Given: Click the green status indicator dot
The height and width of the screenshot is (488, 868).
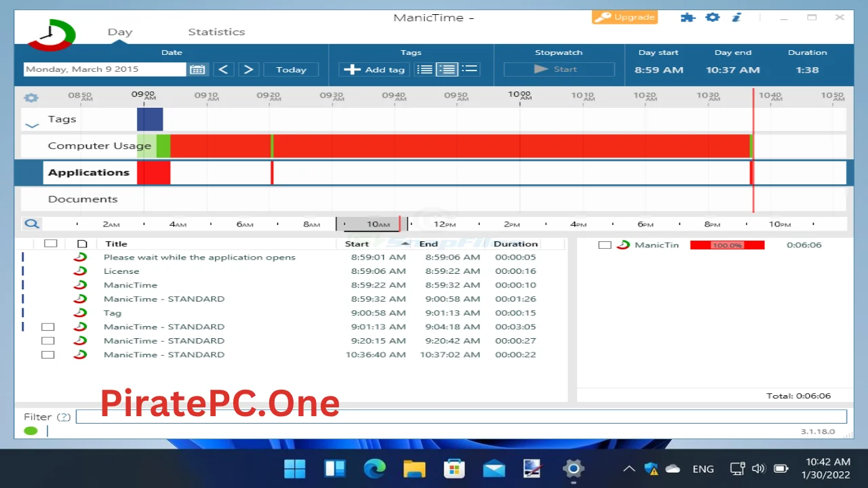Looking at the screenshot, I should [x=31, y=431].
